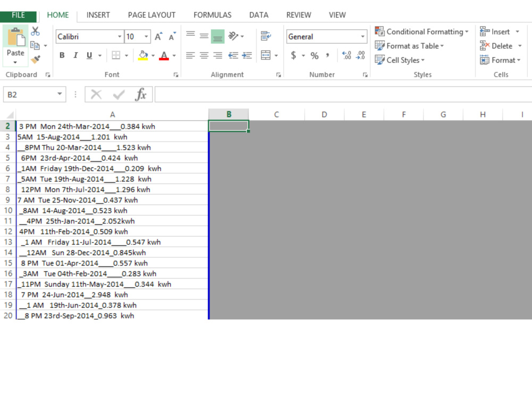Click the highlighted Bottom Align icon
Viewport: 532px width, 399px height.
point(218,37)
